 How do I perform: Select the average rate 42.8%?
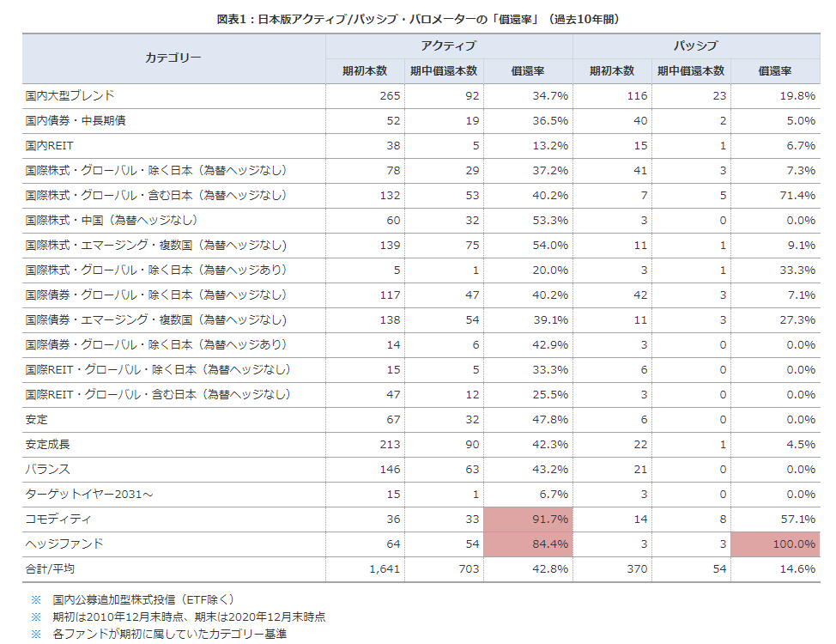coord(550,569)
